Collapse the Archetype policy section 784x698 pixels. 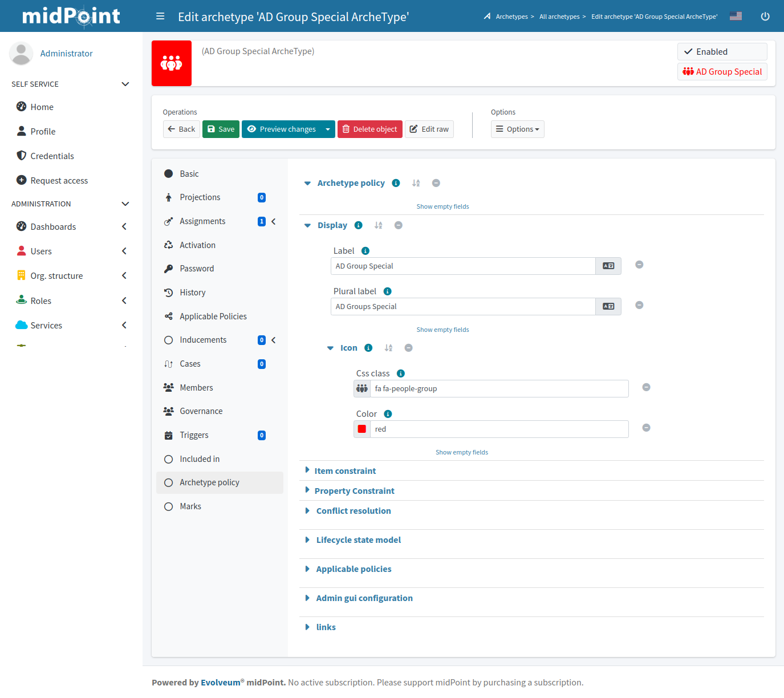point(307,183)
